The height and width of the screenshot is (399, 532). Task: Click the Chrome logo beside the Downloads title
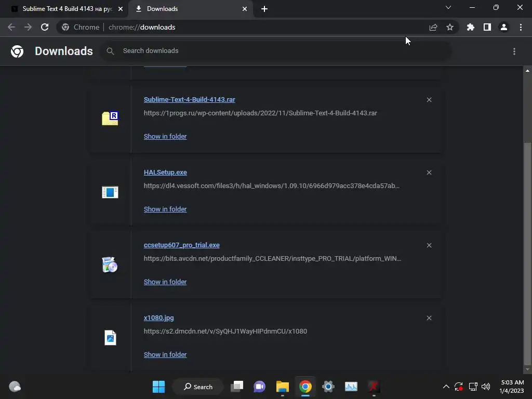pyautogui.click(x=17, y=51)
